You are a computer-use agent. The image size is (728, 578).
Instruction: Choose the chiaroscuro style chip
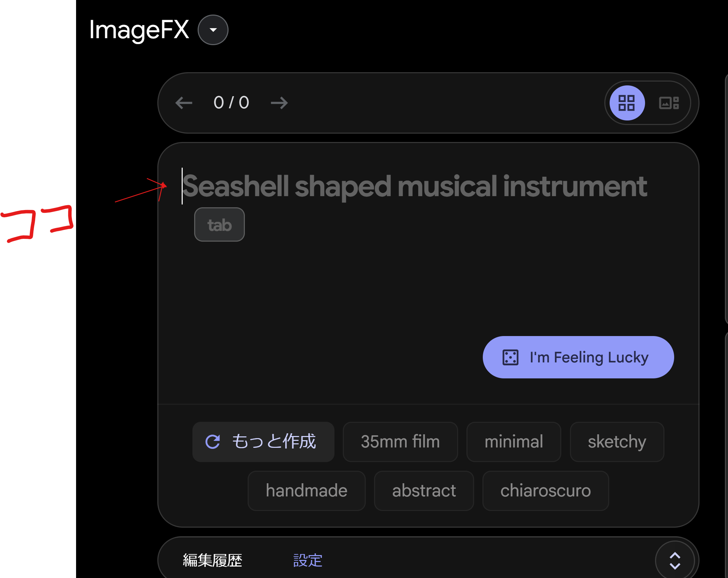pyautogui.click(x=545, y=491)
